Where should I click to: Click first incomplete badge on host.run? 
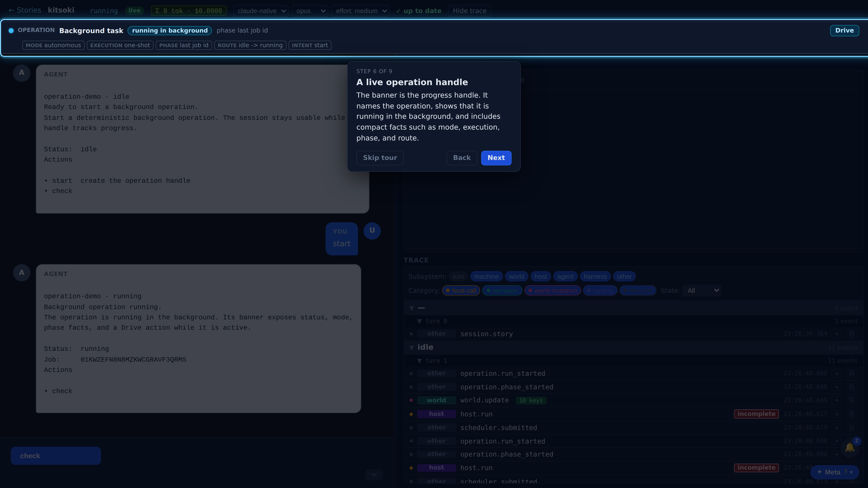coord(756,414)
